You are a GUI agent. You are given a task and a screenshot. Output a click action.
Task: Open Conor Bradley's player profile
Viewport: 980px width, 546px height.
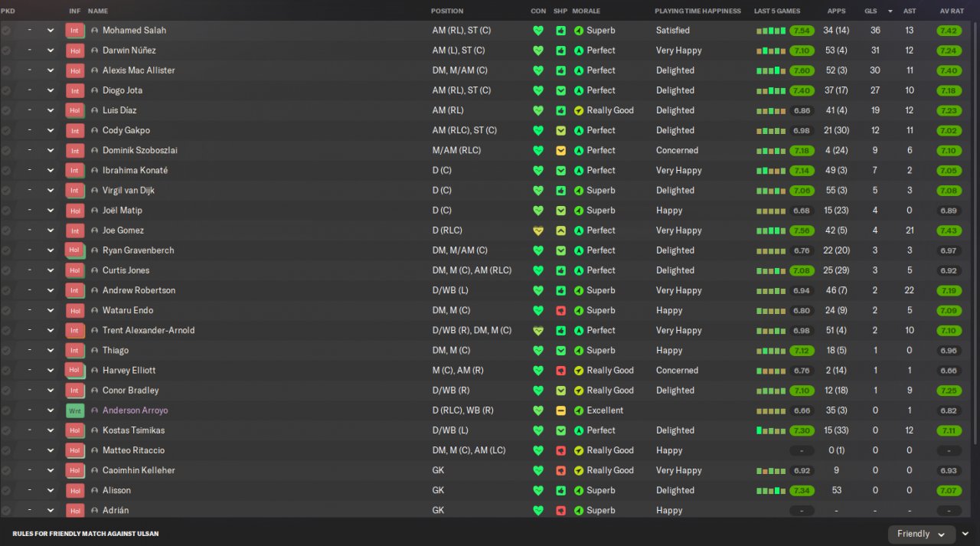tap(132, 391)
